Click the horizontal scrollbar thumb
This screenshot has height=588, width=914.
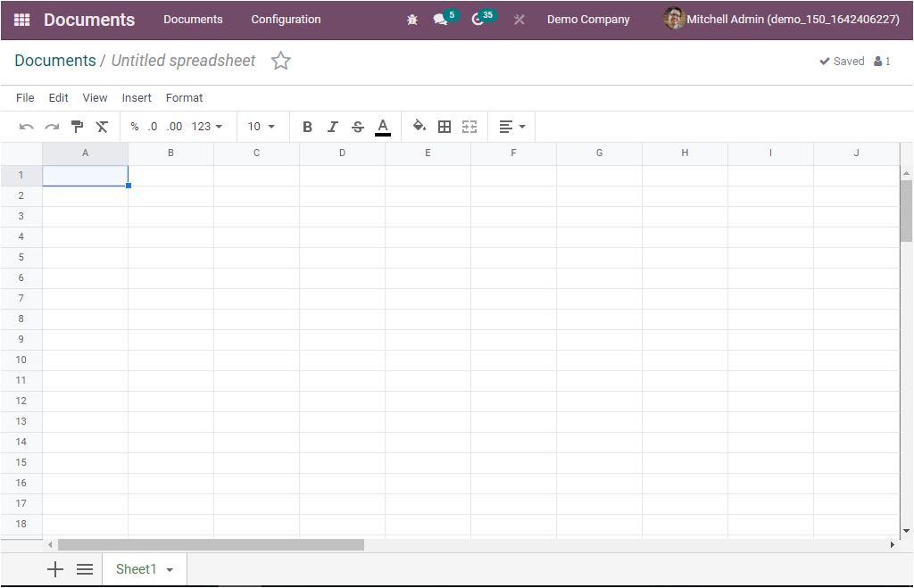coord(211,545)
